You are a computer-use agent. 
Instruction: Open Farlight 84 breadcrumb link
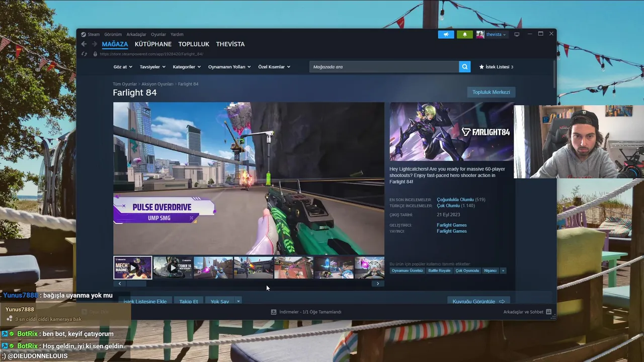click(x=188, y=84)
